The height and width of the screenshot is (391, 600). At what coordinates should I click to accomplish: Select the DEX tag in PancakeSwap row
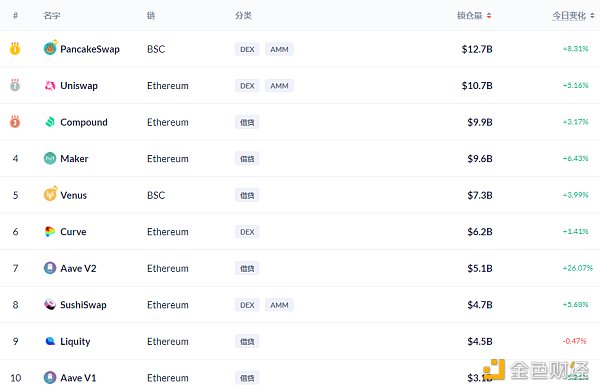(x=247, y=49)
